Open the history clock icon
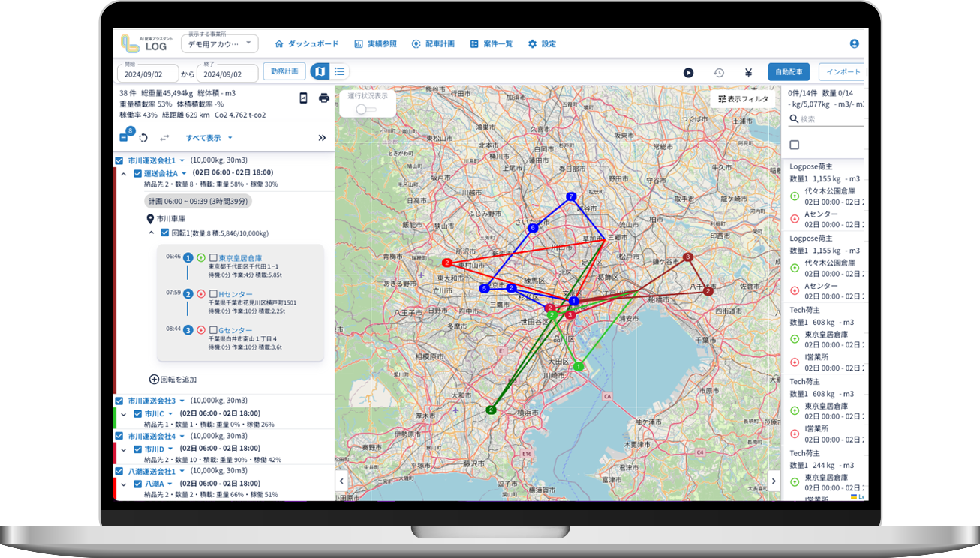This screenshot has width=980, height=558. pyautogui.click(x=719, y=73)
